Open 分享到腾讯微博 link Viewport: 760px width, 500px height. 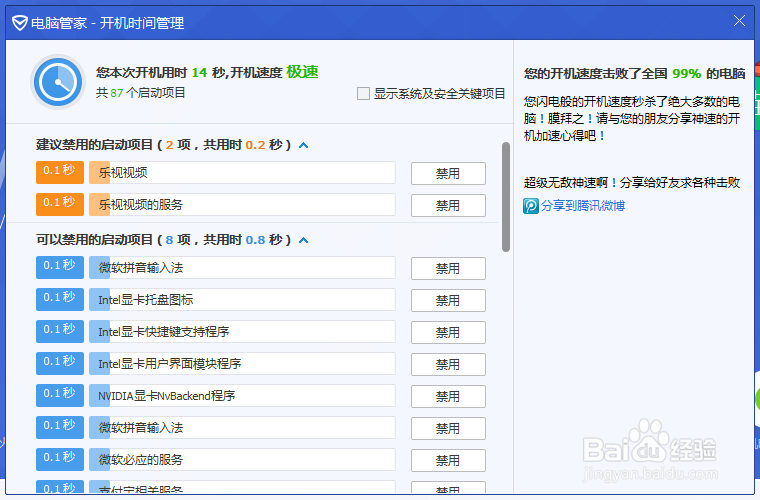tap(583, 206)
